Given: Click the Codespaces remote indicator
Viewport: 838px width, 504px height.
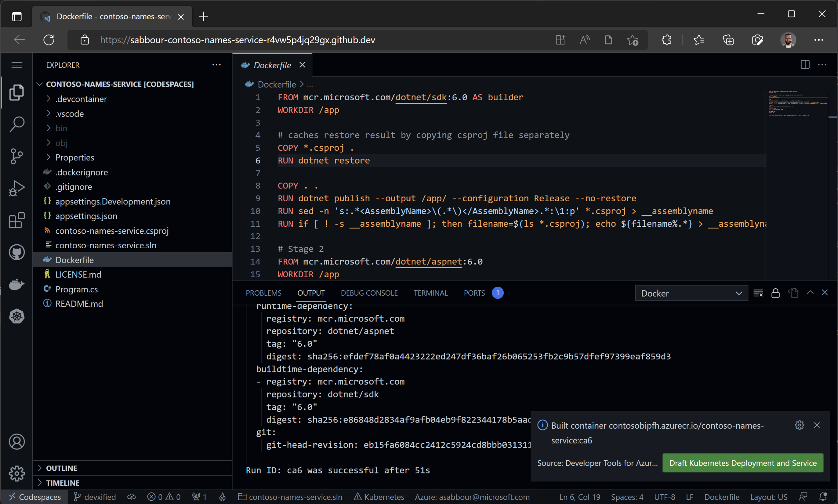Looking at the screenshot, I should point(35,497).
